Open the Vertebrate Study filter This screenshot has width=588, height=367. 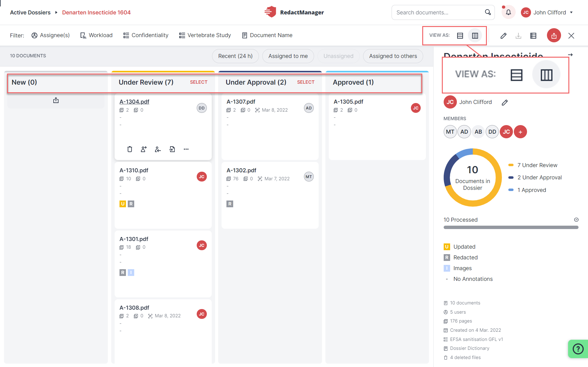point(205,35)
